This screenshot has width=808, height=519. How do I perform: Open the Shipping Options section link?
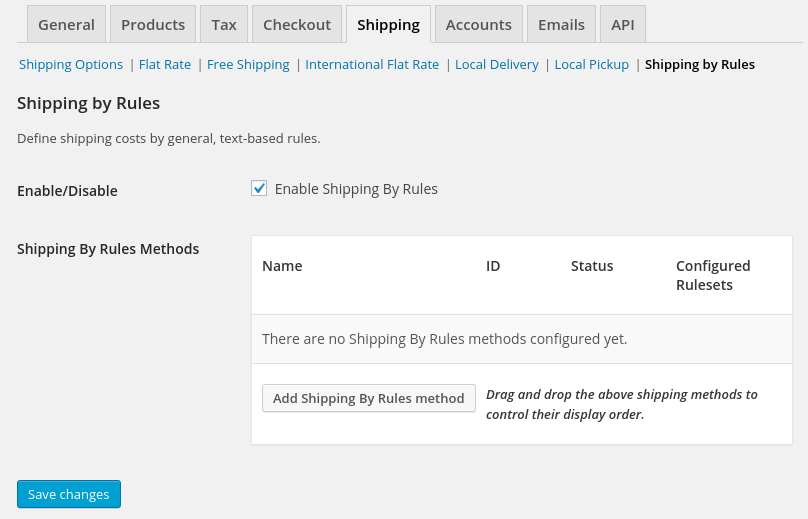coord(71,64)
